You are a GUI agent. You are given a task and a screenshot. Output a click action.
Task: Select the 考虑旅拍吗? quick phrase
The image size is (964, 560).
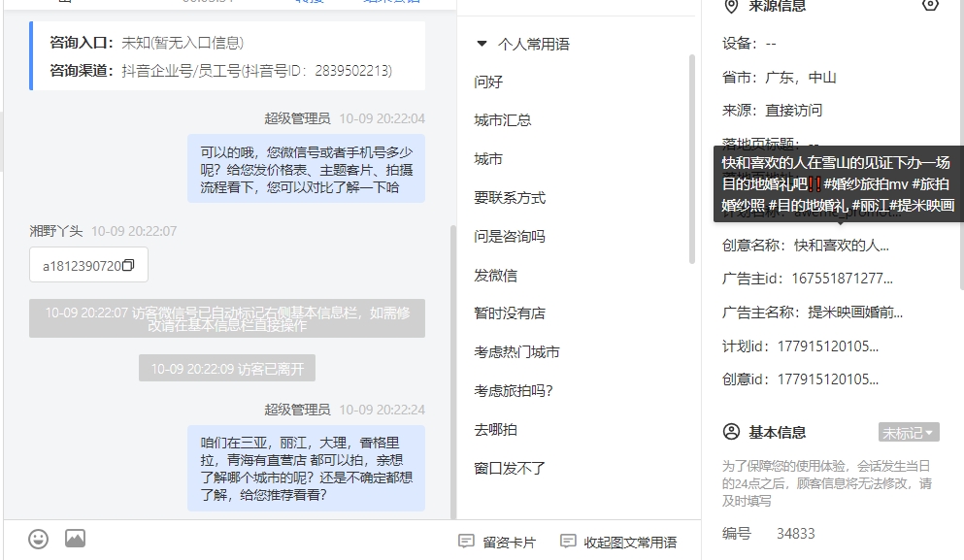pyautogui.click(x=514, y=391)
